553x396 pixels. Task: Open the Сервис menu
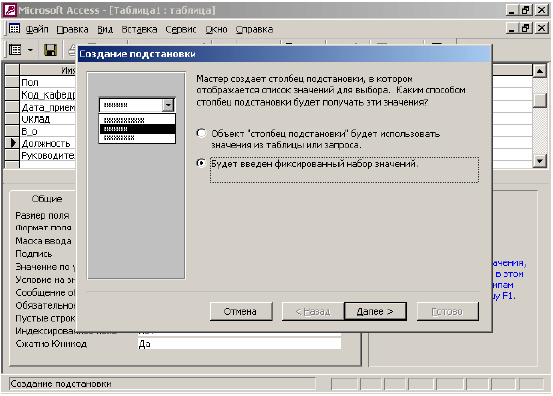[x=181, y=29]
